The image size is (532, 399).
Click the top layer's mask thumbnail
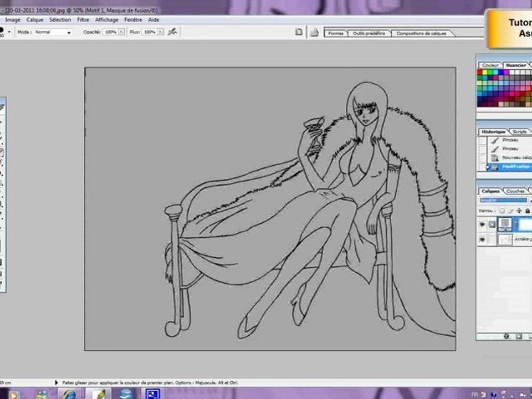point(525,224)
